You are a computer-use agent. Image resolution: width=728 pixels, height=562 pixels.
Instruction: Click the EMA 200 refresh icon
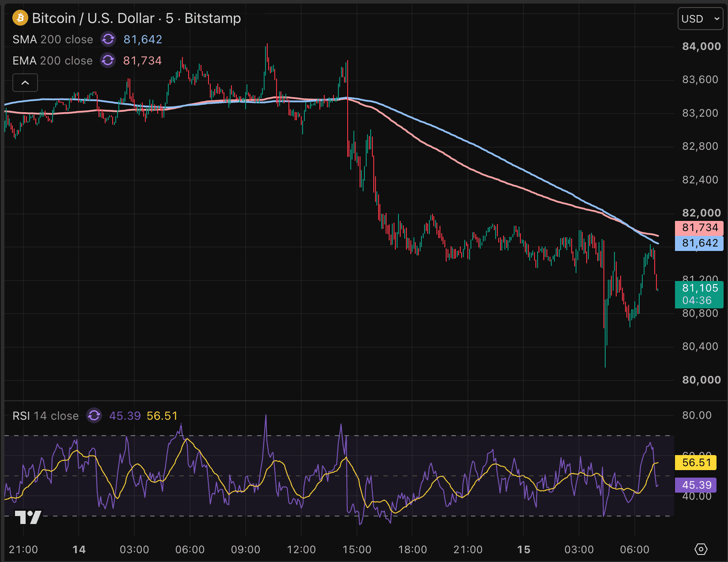(108, 60)
